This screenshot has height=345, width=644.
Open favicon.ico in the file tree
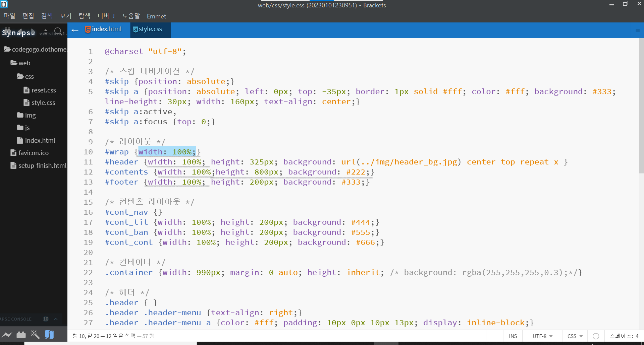(x=30, y=153)
